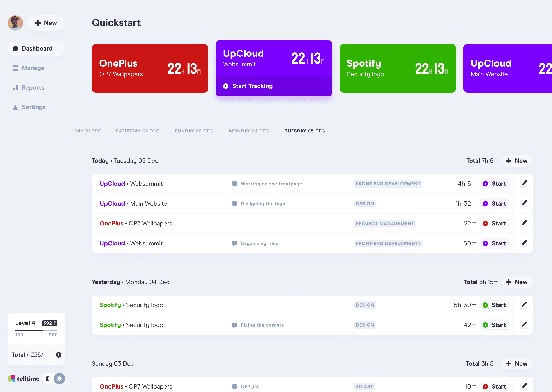The image size is (552, 392).
Task: Open the Reports bar chart icon
Action: coord(15,88)
